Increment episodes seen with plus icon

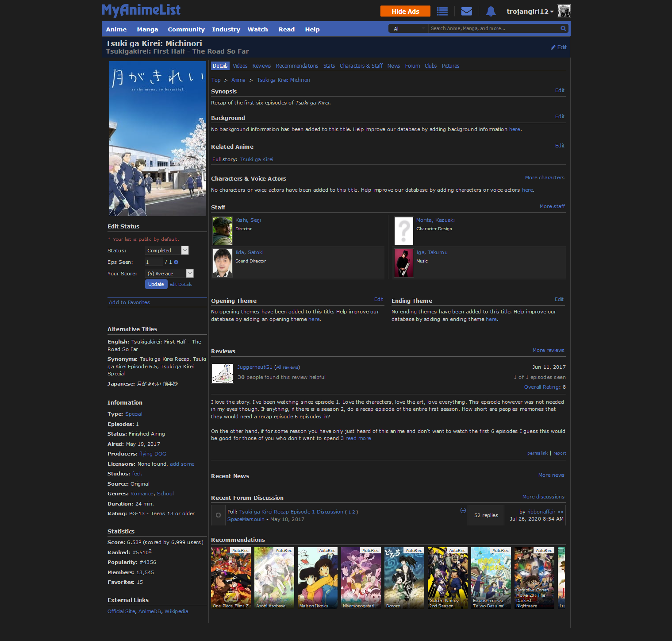(x=176, y=262)
